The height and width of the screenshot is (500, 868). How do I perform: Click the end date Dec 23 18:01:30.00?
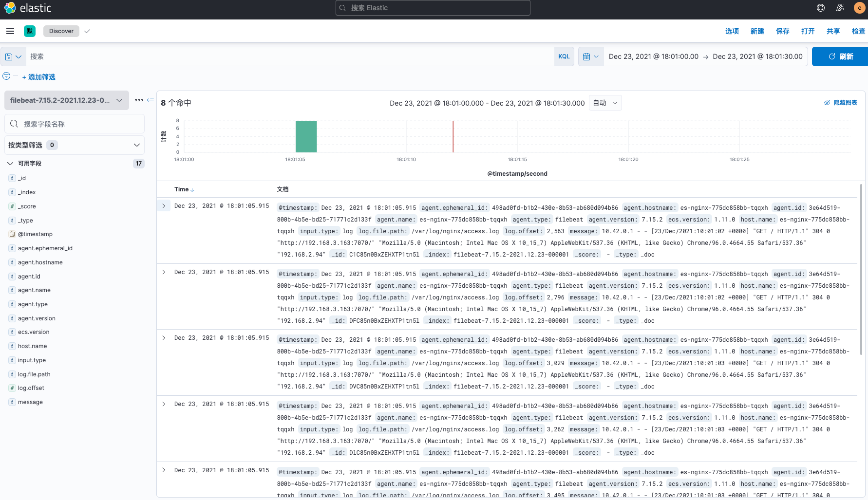[x=757, y=56]
